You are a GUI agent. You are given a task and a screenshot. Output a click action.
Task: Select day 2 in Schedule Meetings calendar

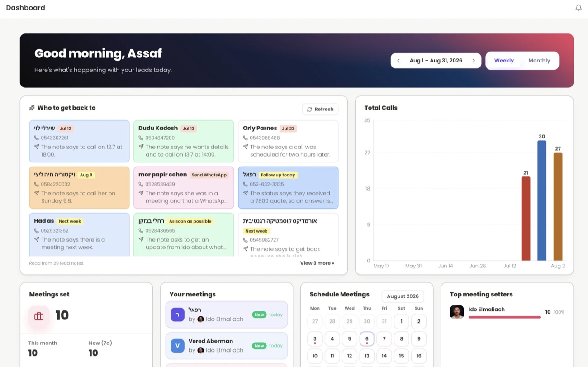419,321
